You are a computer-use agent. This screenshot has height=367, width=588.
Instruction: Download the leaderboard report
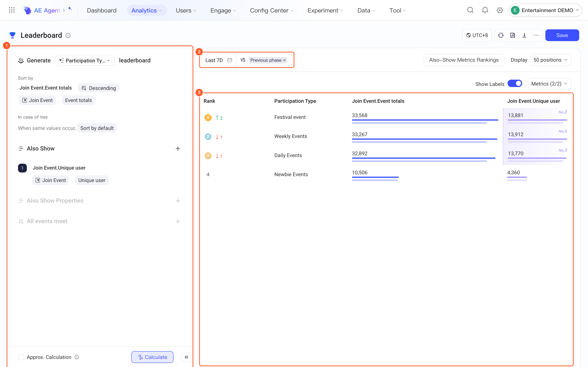pos(524,35)
